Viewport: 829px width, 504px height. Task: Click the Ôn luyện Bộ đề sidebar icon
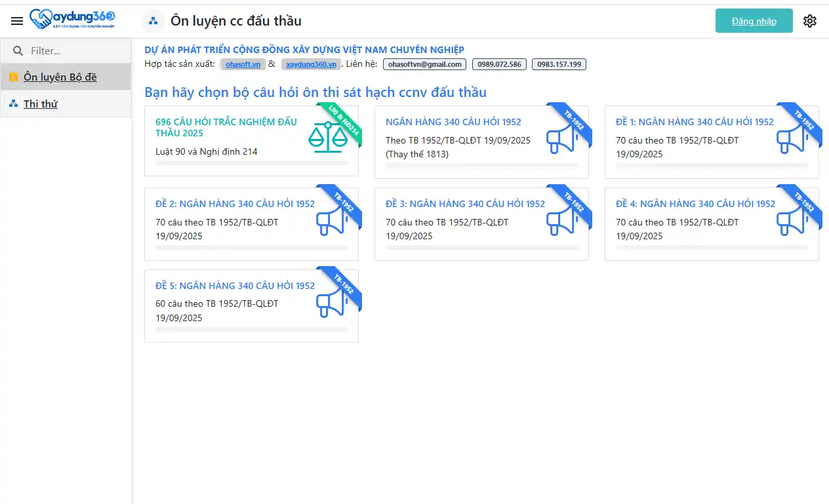point(13,77)
